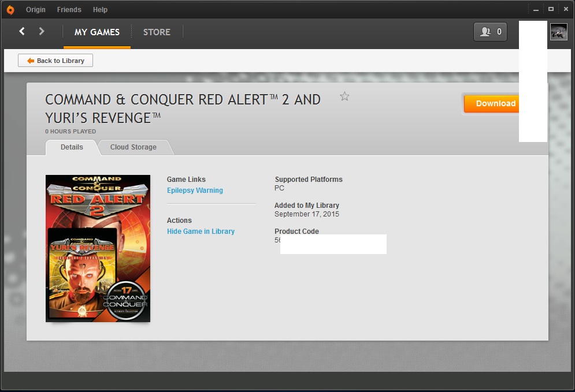The height and width of the screenshot is (392, 575).
Task: Click the 'Actions' heading
Action: point(179,220)
